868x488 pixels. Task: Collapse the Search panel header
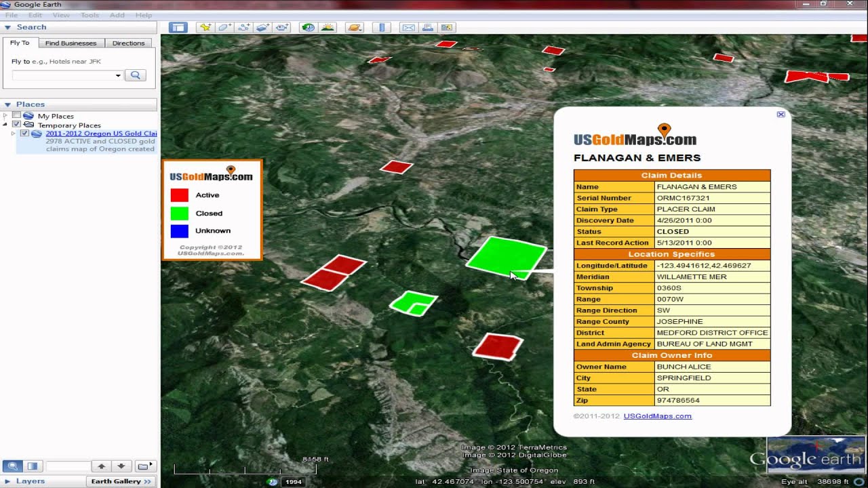(80, 27)
